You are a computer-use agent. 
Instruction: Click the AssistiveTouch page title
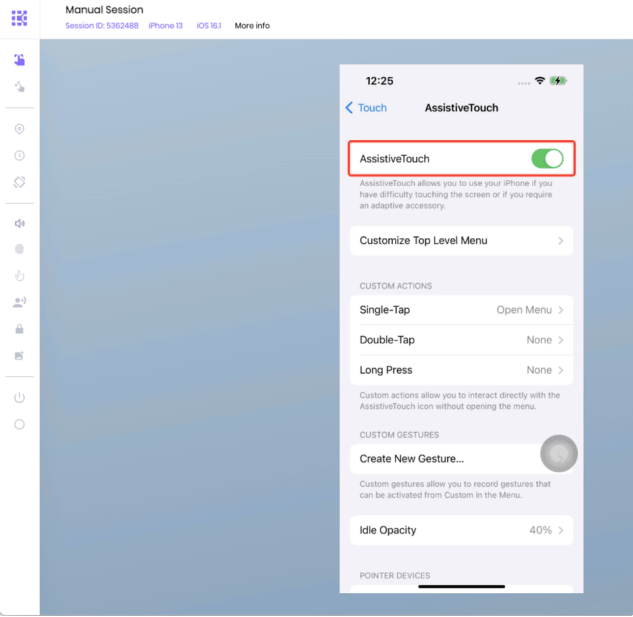pyautogui.click(x=461, y=108)
